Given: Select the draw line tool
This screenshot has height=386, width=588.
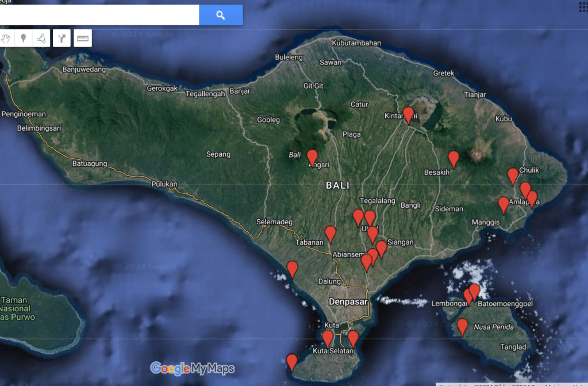Looking at the screenshot, I should 41,39.
